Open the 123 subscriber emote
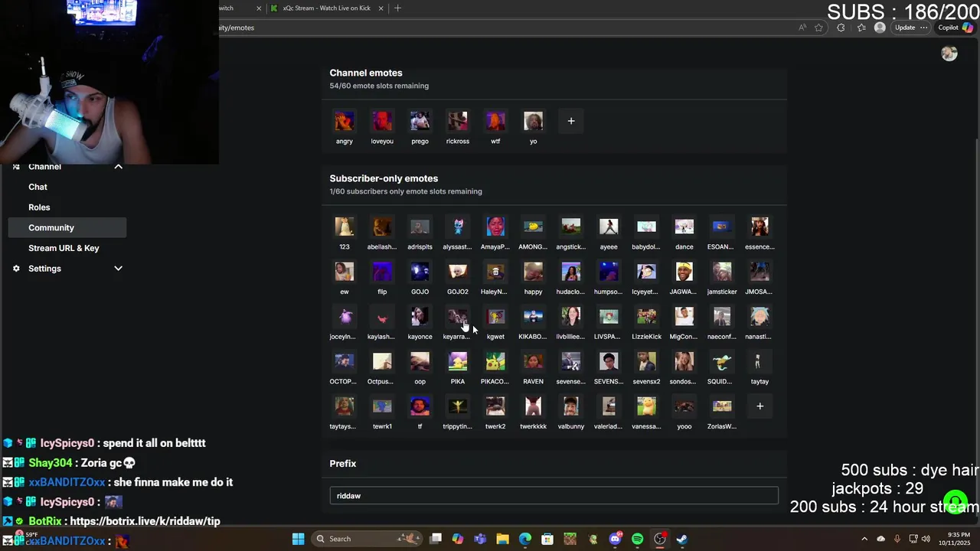980x551 pixels. pyautogui.click(x=345, y=227)
